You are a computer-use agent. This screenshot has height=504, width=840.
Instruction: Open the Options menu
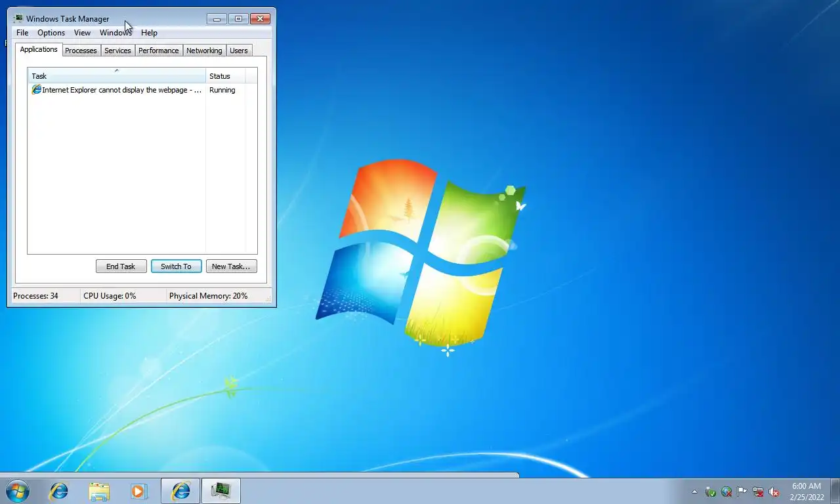pos(51,33)
